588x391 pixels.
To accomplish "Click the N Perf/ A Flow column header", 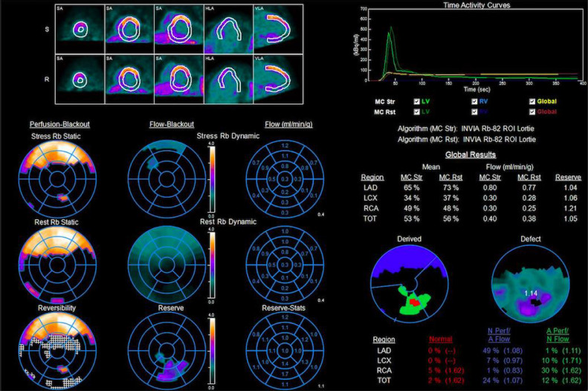I will click(x=499, y=335).
